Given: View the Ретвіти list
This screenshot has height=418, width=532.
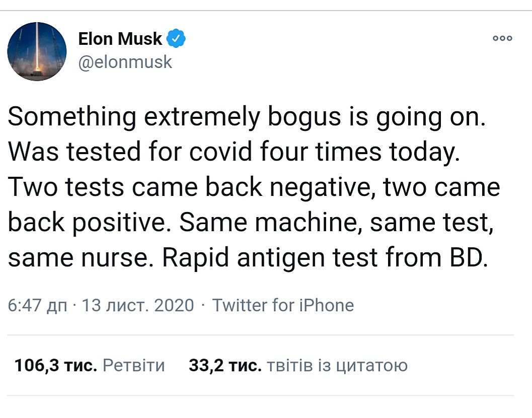Looking at the screenshot, I should tap(133, 365).
